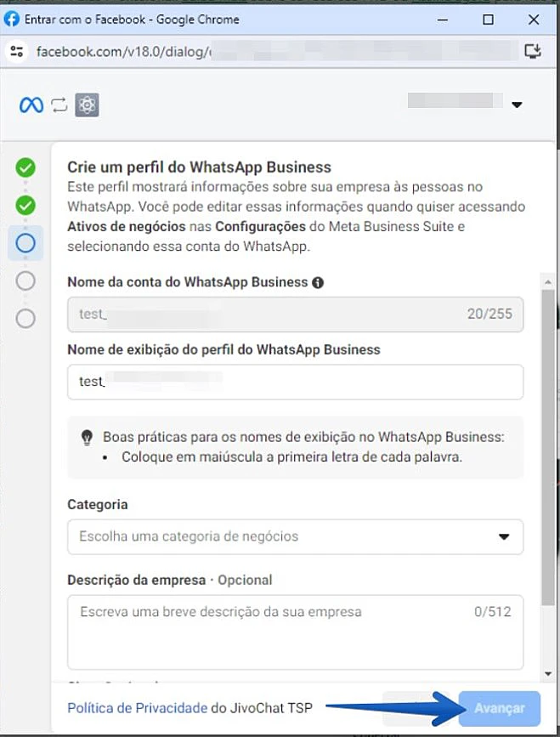Click the install app icon in address bar
This screenshot has height=737, width=560.
533,51
